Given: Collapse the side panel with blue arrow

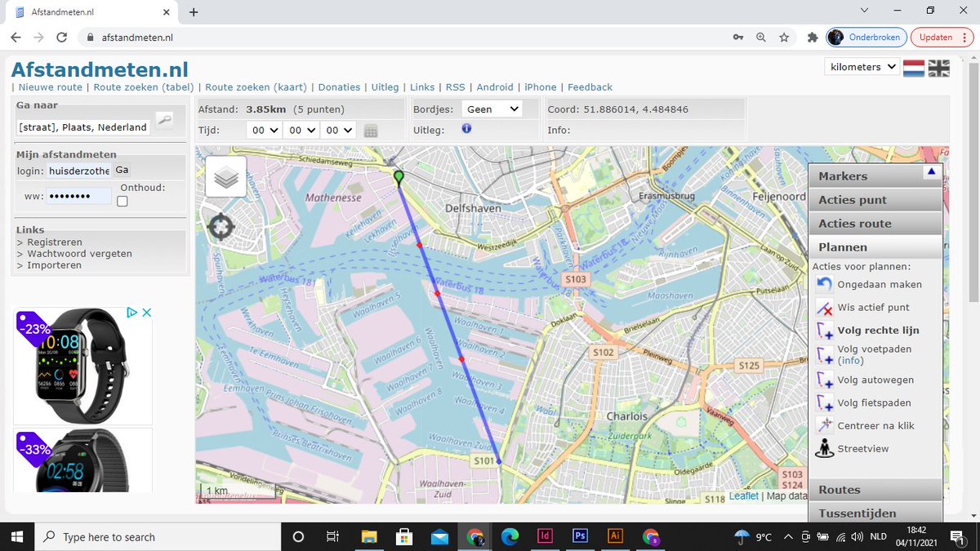Looking at the screenshot, I should (x=930, y=172).
